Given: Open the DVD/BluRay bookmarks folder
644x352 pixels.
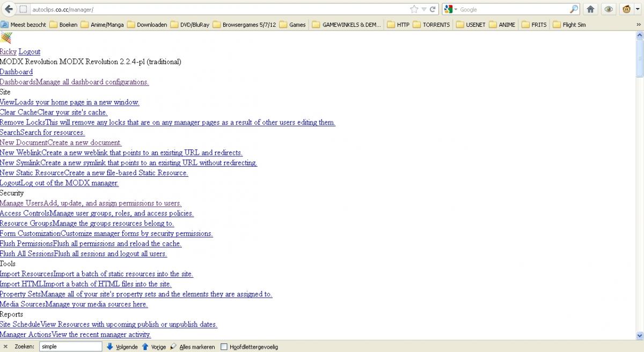Looking at the screenshot, I should tap(191, 25).
